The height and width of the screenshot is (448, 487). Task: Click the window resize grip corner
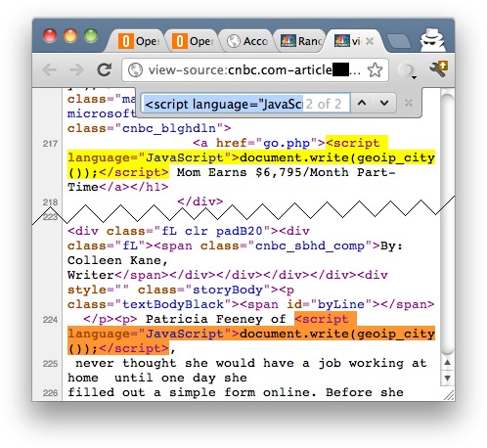click(x=449, y=395)
